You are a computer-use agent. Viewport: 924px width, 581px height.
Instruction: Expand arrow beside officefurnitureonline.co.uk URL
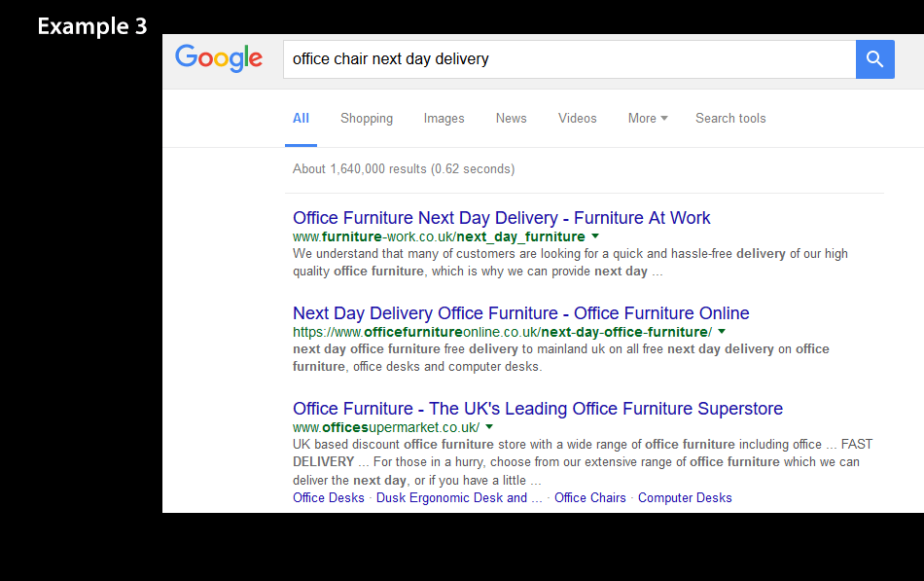(722, 332)
